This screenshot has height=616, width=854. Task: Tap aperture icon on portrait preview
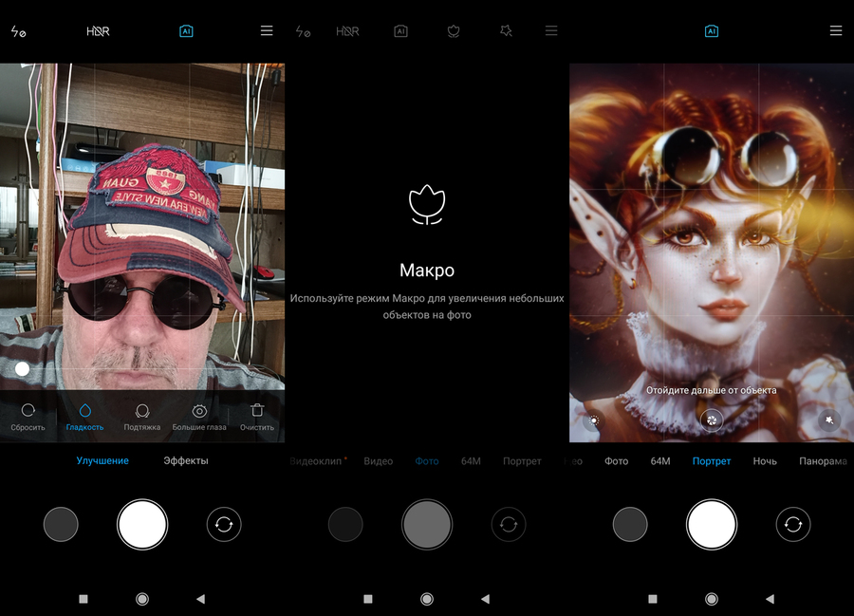coord(712,420)
